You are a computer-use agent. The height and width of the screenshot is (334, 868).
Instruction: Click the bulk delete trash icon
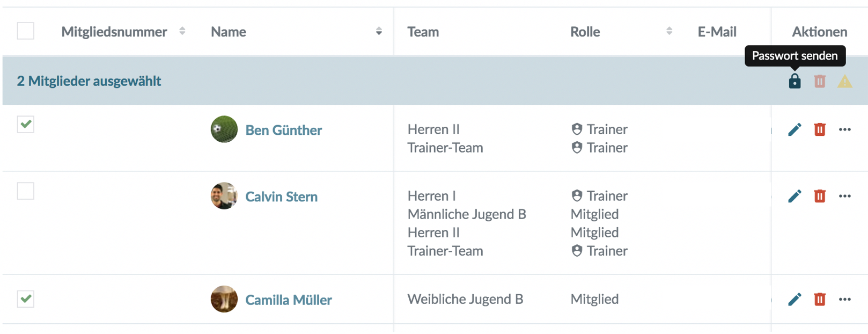820,81
